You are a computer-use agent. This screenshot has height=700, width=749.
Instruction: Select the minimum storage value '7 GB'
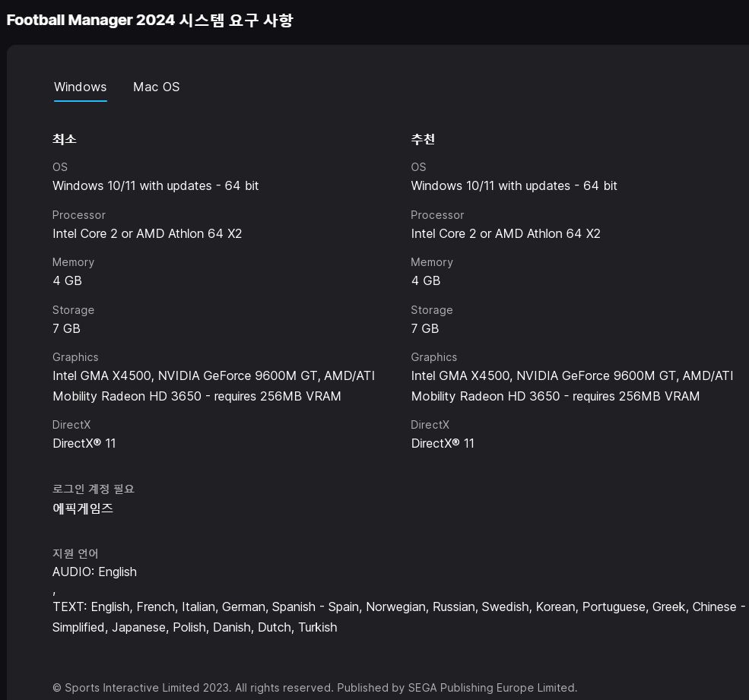coord(66,328)
